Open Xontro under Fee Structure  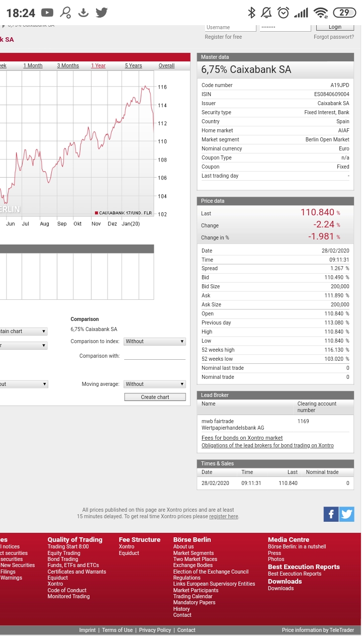click(x=126, y=546)
